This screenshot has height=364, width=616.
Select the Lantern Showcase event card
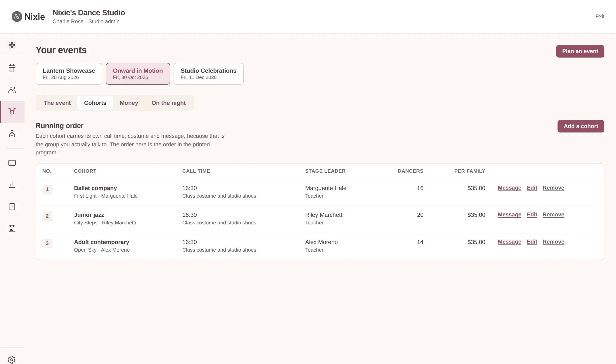point(69,74)
